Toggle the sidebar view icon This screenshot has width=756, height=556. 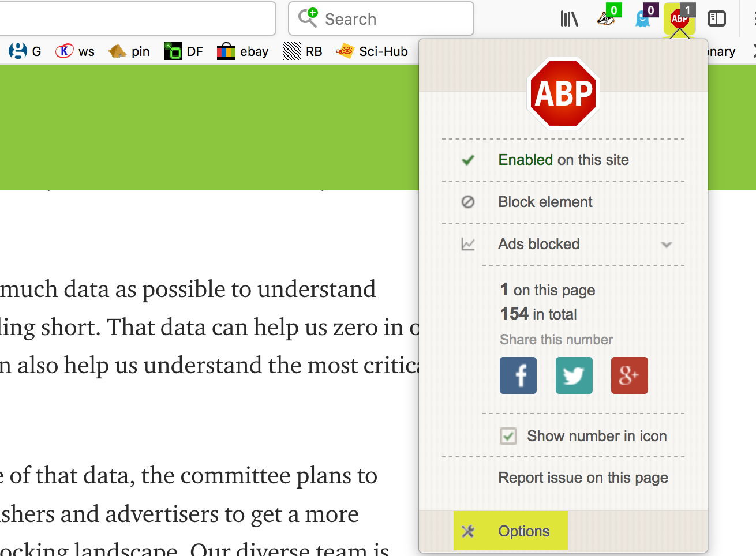tap(716, 19)
